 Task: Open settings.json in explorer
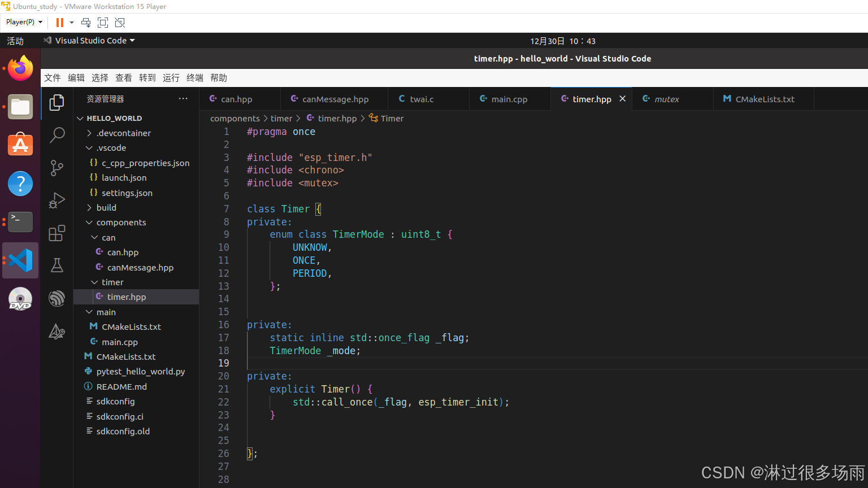(136, 193)
